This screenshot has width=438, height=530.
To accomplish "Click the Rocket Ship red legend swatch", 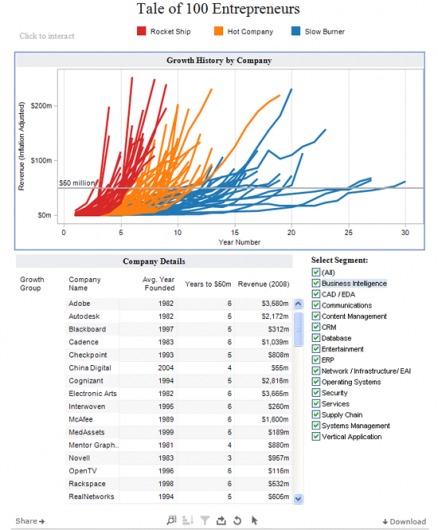I will click(142, 31).
